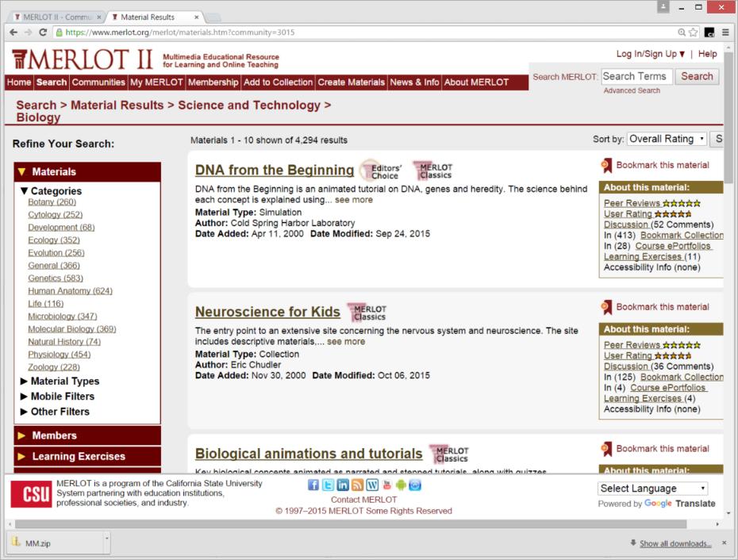
Task: Open the Communities menu item
Action: click(98, 82)
